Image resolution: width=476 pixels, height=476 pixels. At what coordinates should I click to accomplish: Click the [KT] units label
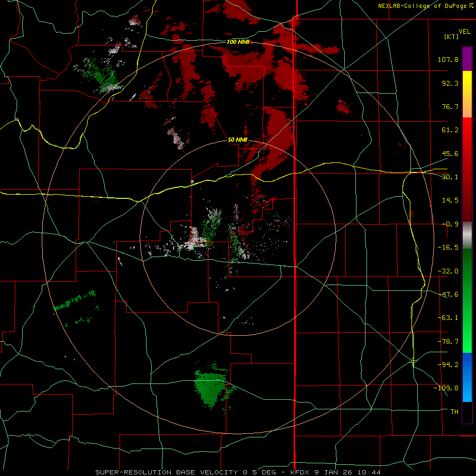452,36
